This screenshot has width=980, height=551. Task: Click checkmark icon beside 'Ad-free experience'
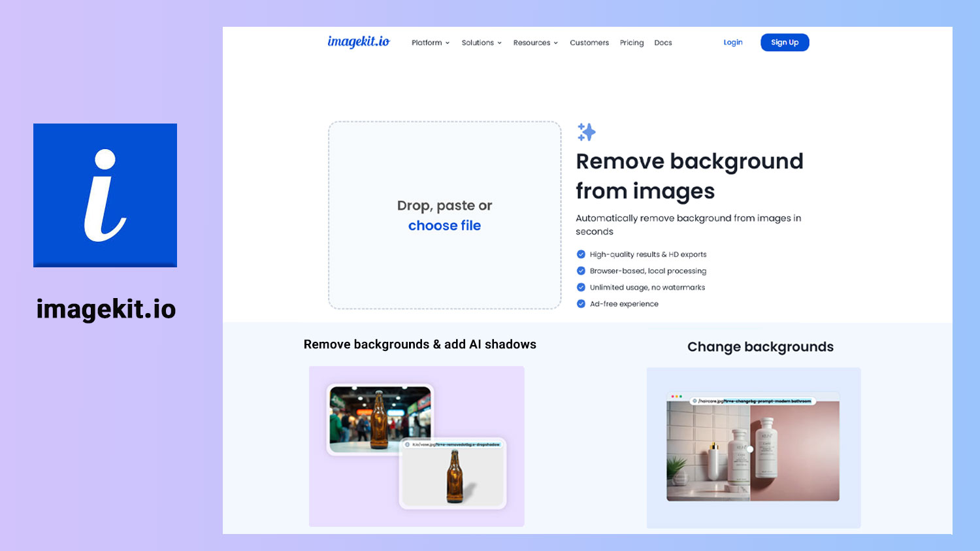click(581, 303)
